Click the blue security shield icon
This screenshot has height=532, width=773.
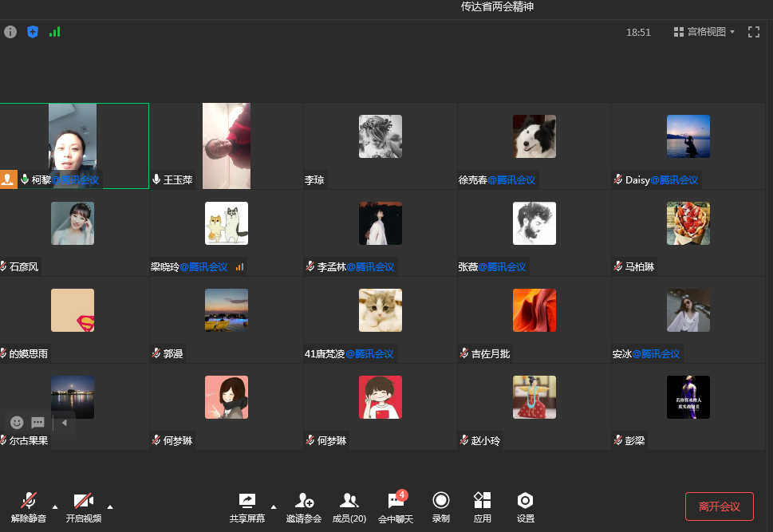tap(33, 32)
